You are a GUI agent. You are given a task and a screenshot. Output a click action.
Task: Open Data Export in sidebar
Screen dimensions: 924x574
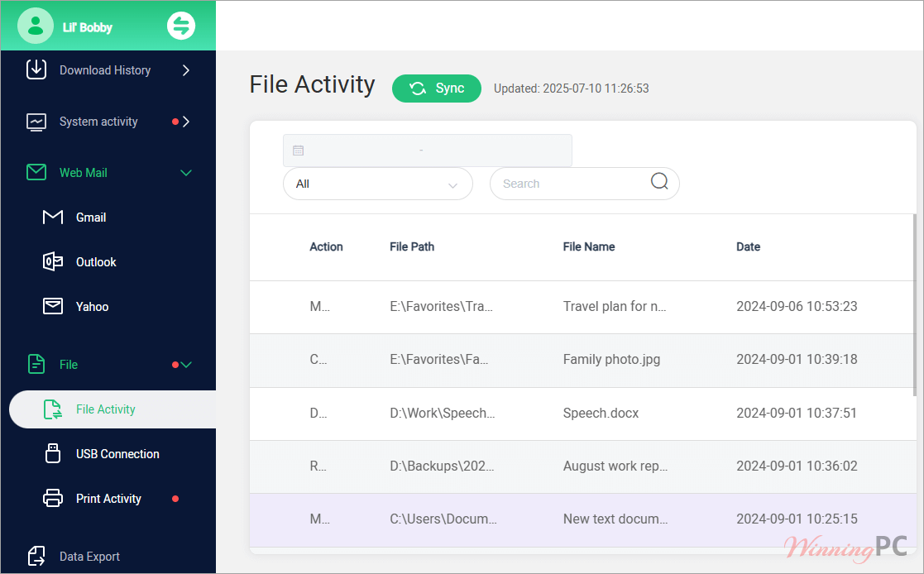point(89,557)
